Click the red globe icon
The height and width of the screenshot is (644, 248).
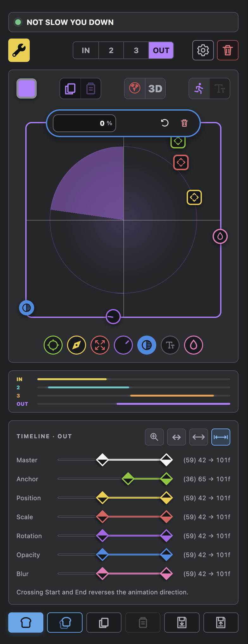pyautogui.click(x=135, y=88)
